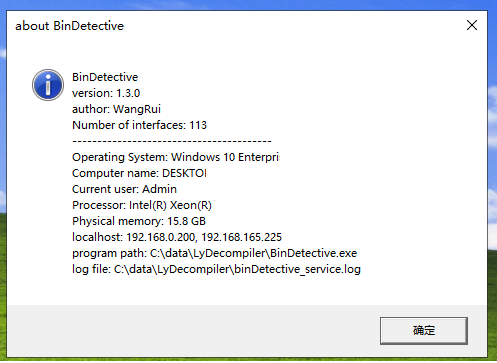Image resolution: width=497 pixels, height=363 pixels.
Task: Click the log file path line
Action: coord(216,269)
